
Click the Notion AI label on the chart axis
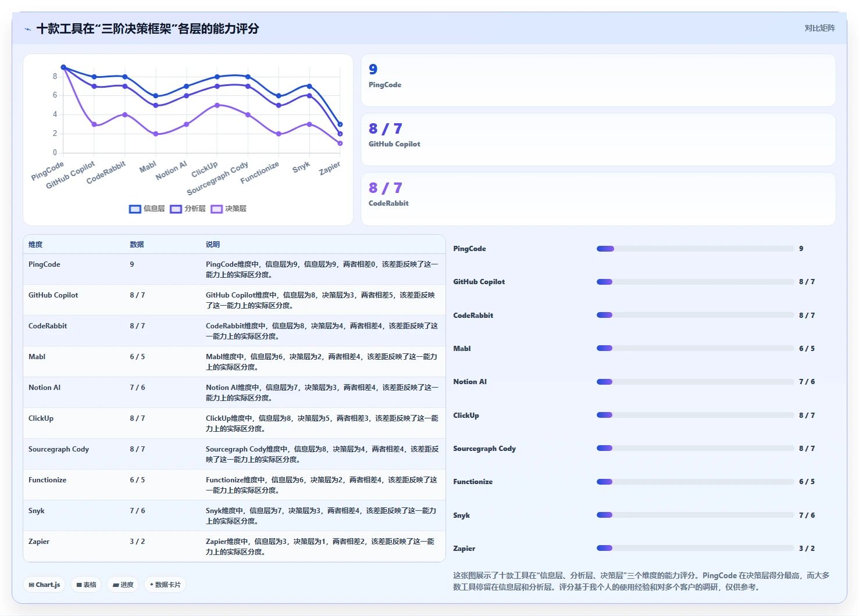(x=172, y=170)
